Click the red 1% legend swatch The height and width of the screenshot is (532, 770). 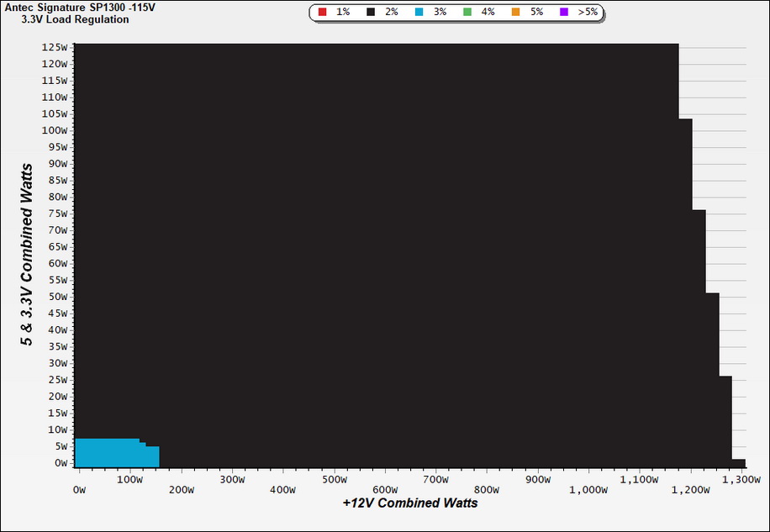tap(322, 13)
